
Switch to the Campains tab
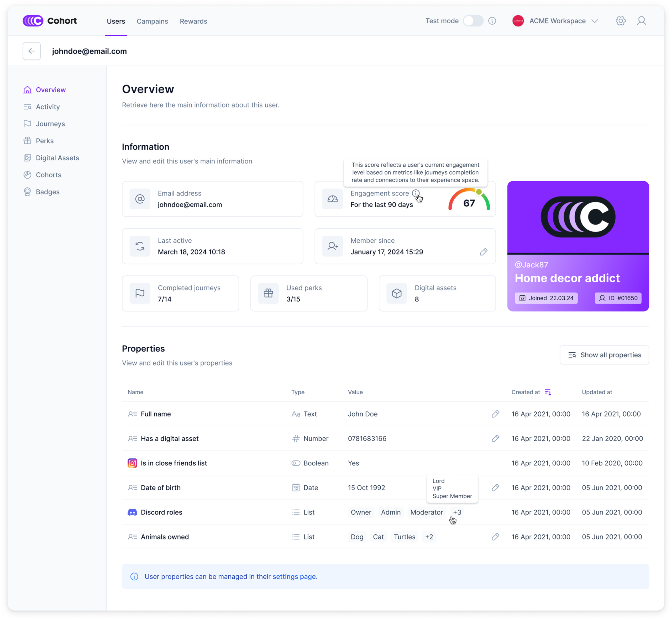point(152,21)
